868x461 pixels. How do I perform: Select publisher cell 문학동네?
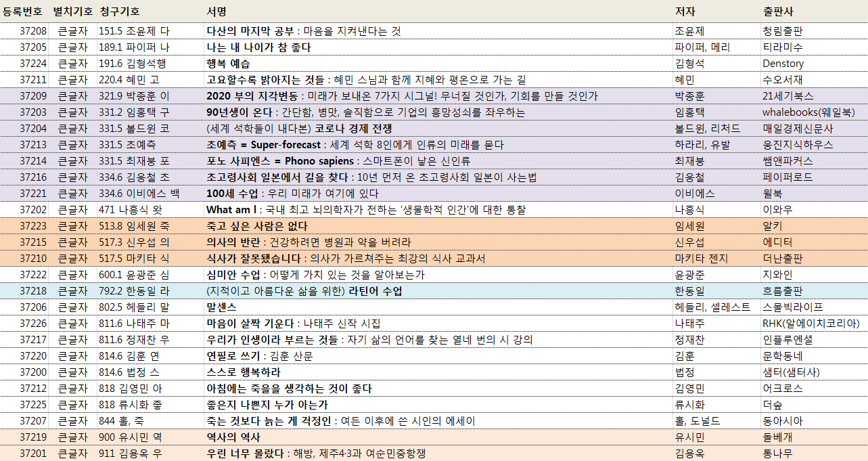[782, 356]
